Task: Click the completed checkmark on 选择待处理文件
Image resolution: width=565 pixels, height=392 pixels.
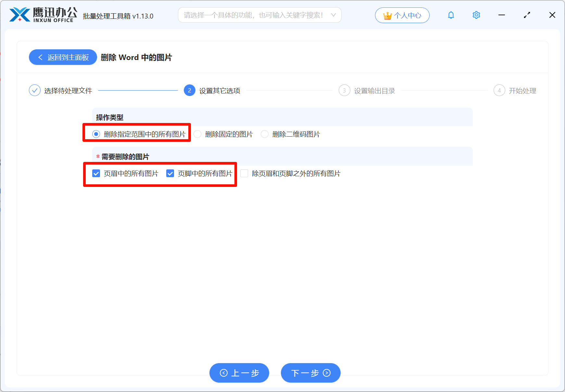Action: pos(35,90)
